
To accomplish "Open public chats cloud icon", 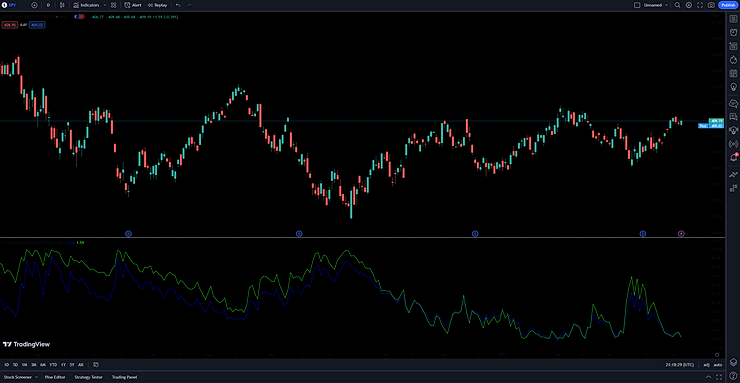I will (x=733, y=102).
